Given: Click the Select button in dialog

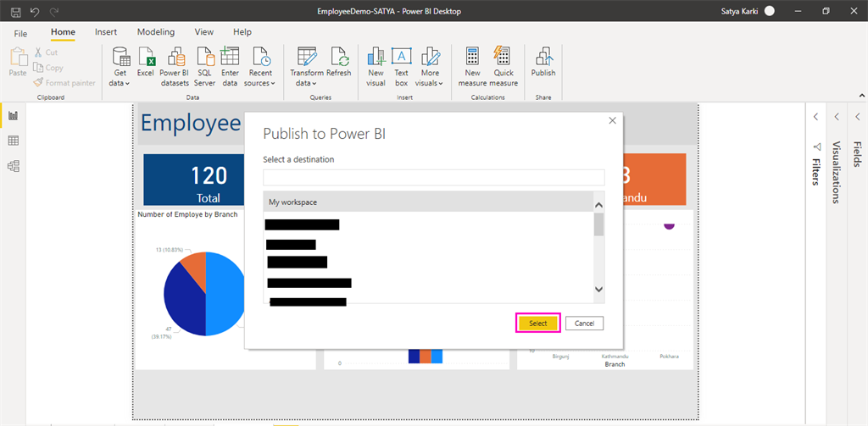Looking at the screenshot, I should [538, 323].
